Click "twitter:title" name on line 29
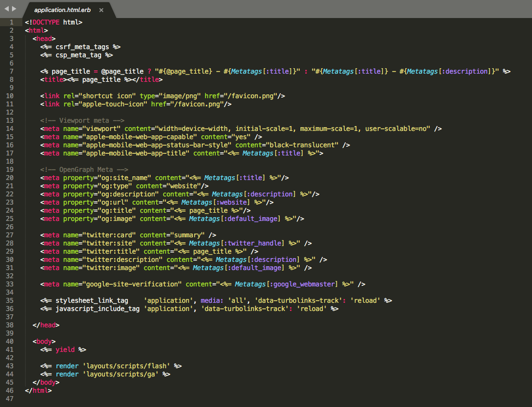532x407 pixels. 111,252
